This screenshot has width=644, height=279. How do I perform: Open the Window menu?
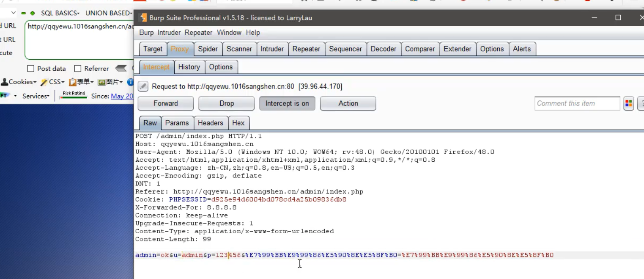coord(229,33)
